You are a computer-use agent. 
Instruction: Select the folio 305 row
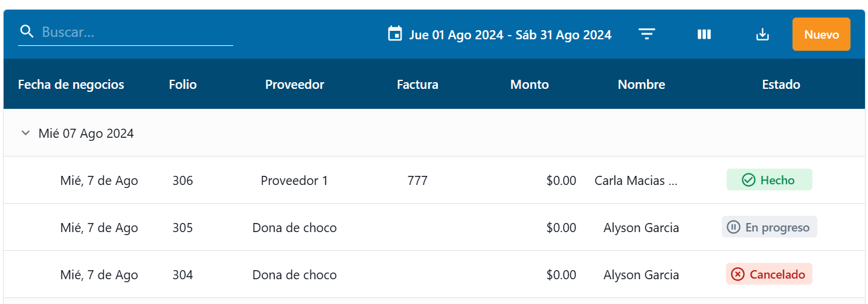tap(182, 228)
